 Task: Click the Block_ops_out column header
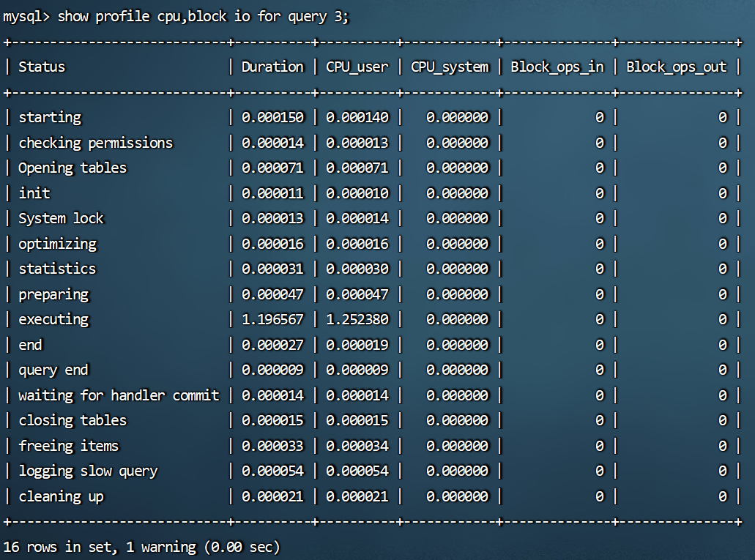click(676, 67)
